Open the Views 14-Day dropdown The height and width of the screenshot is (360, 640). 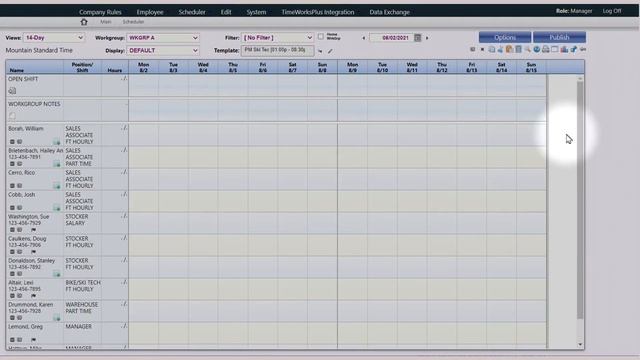[53, 38]
